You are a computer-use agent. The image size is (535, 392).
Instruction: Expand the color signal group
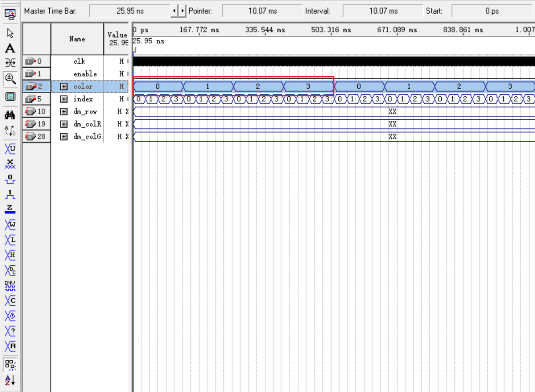click(64, 87)
